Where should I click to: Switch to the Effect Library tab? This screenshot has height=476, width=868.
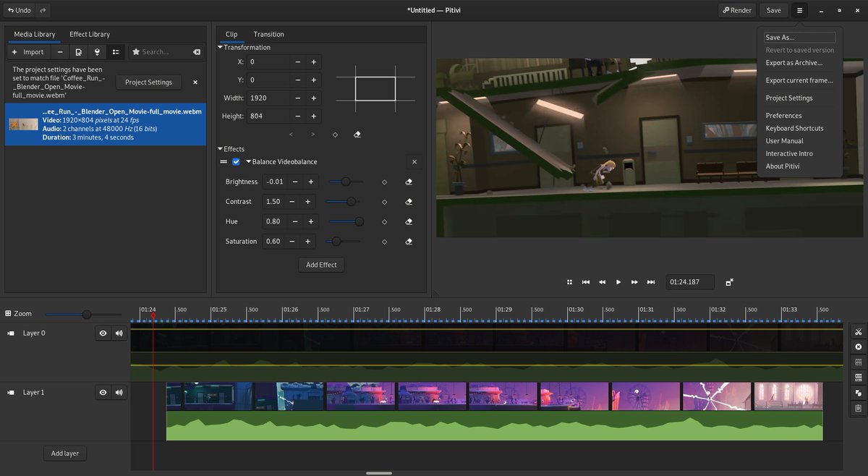(x=90, y=34)
